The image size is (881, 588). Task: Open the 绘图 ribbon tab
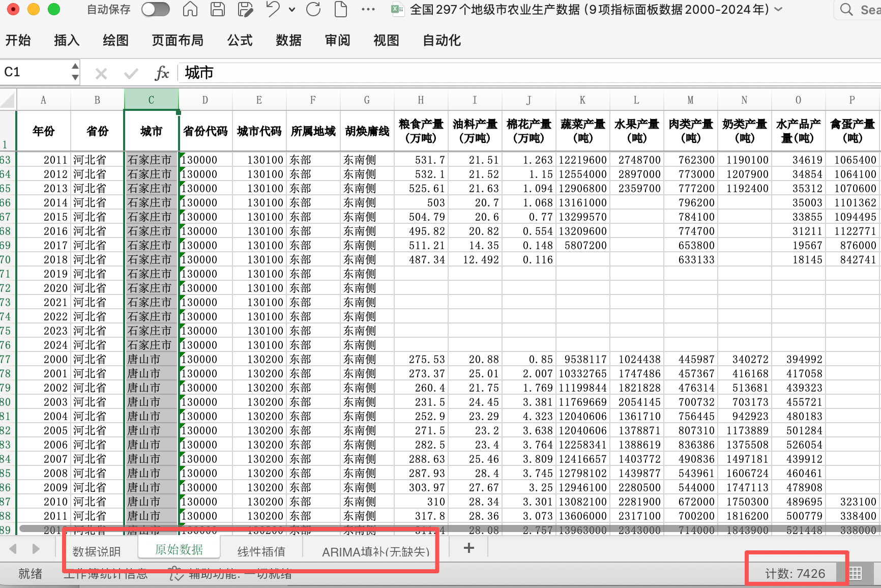tap(115, 40)
